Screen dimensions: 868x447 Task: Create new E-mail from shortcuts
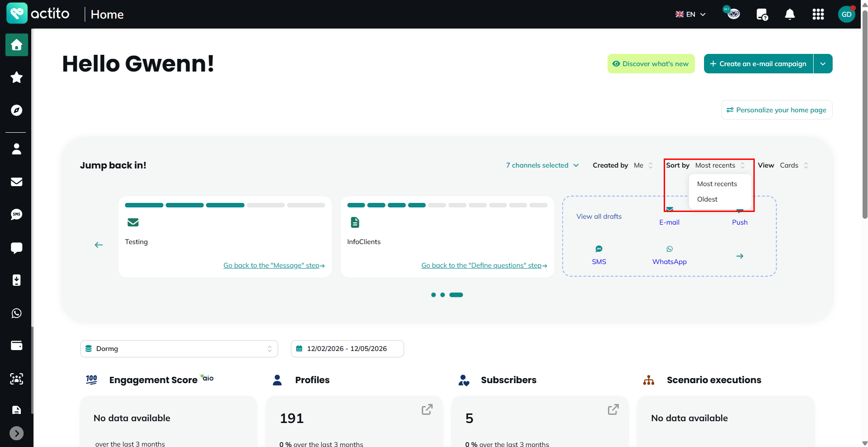[670, 222]
